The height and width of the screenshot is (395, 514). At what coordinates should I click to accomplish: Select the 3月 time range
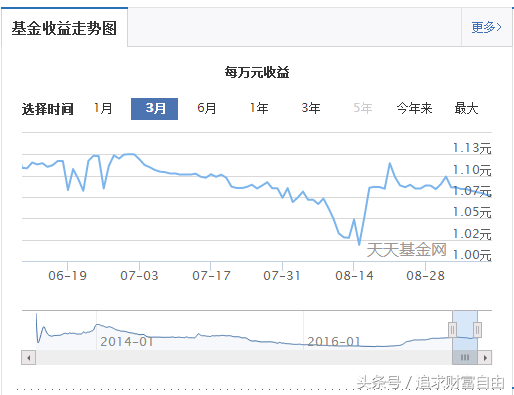coord(154,109)
